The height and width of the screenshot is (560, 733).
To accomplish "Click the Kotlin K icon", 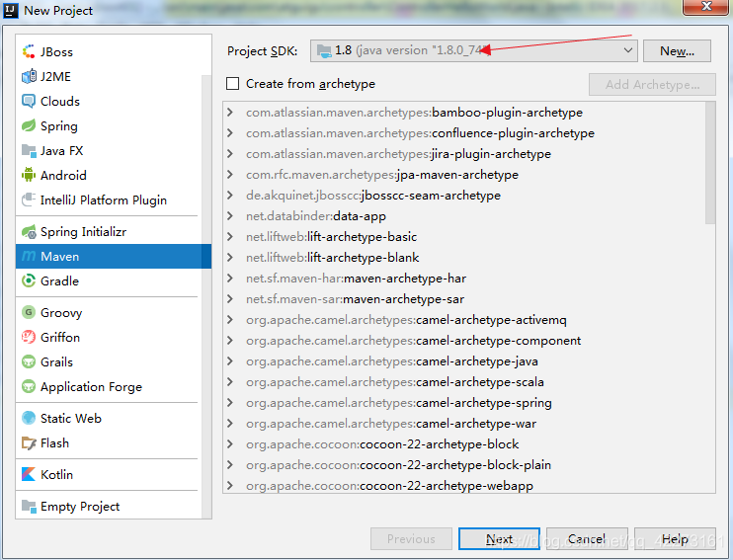I will (x=29, y=474).
